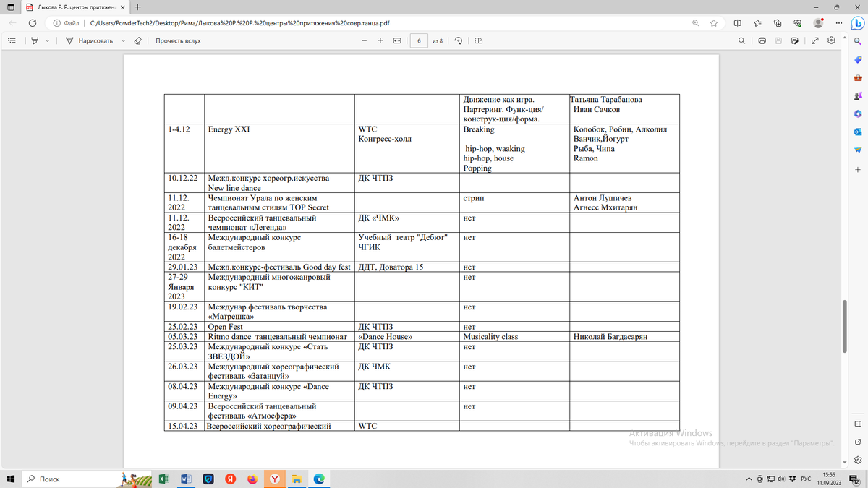
Task: Click the Файл site info indicator
Action: pyautogui.click(x=67, y=22)
